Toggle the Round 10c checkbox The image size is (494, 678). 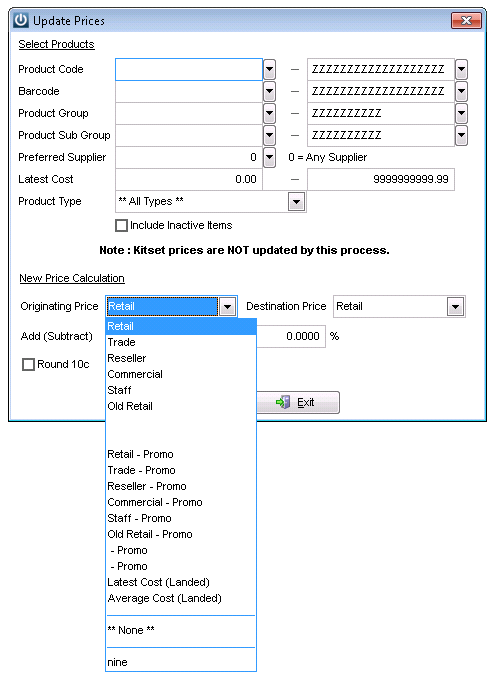click(x=29, y=365)
